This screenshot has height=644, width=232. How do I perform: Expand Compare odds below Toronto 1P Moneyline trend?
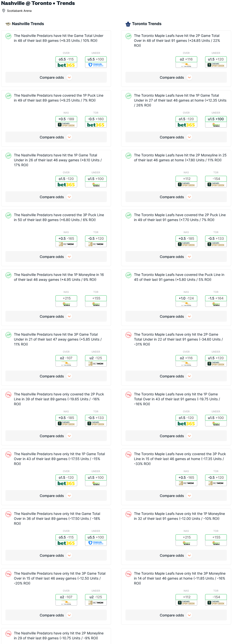(176, 555)
